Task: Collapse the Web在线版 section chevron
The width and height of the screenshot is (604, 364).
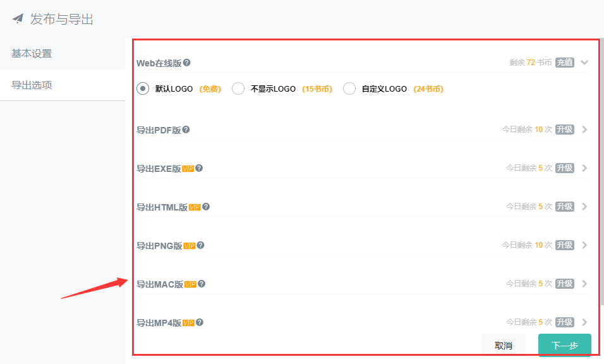Action: [x=584, y=63]
